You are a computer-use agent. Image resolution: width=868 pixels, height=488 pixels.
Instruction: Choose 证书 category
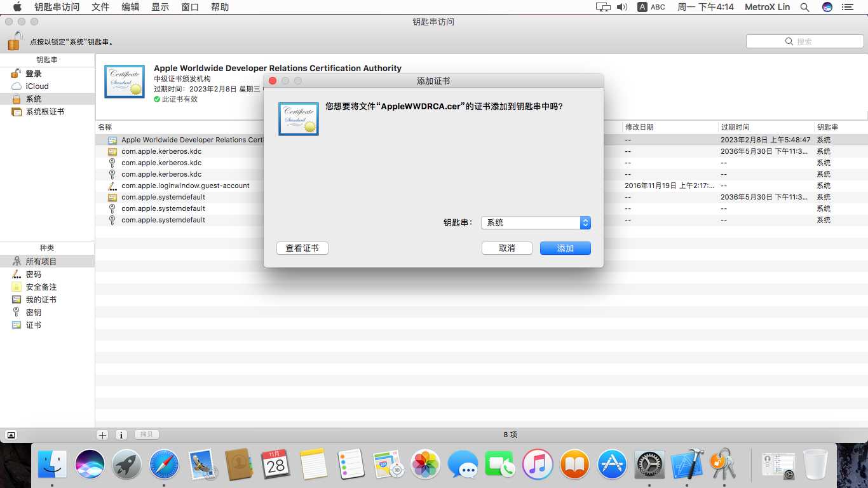pyautogui.click(x=48, y=325)
